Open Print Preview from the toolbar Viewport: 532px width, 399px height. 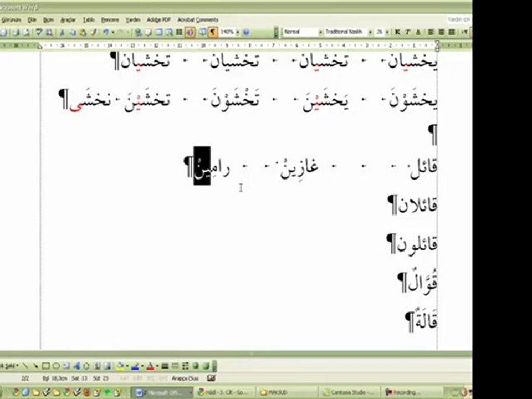pyautogui.click(x=26, y=32)
